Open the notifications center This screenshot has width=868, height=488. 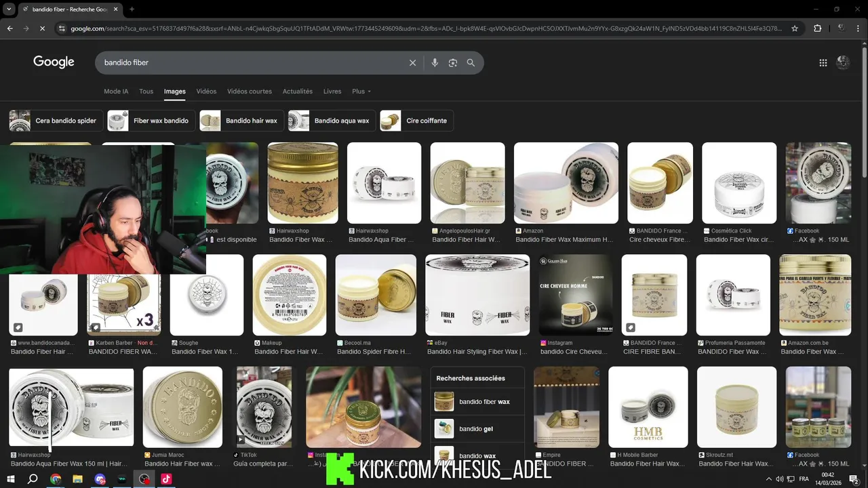pyautogui.click(x=854, y=479)
